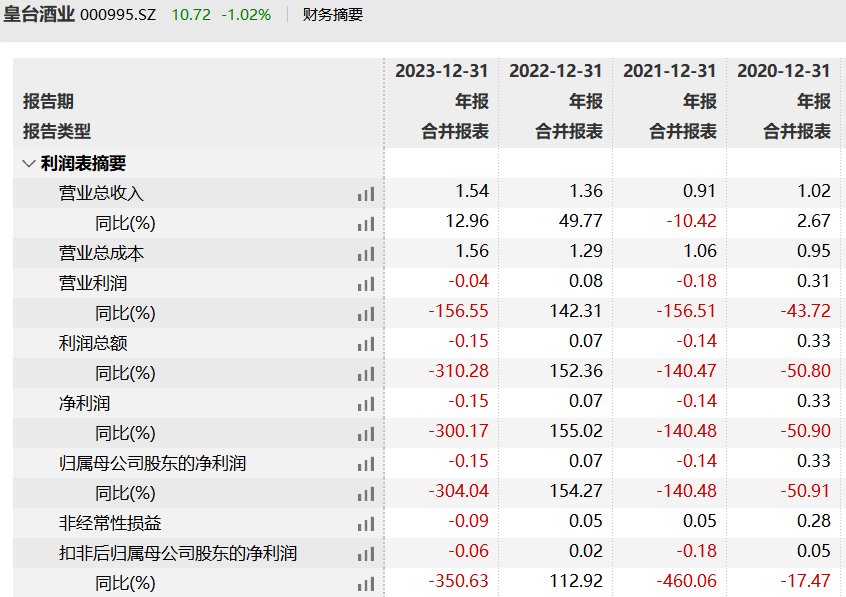846x597 pixels.
Task: Click the 155.02 value
Action: 576,431
